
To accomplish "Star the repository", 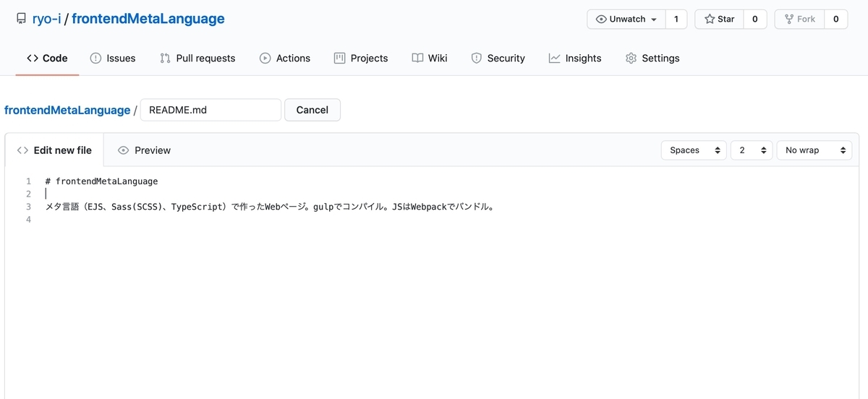I will tap(719, 20).
